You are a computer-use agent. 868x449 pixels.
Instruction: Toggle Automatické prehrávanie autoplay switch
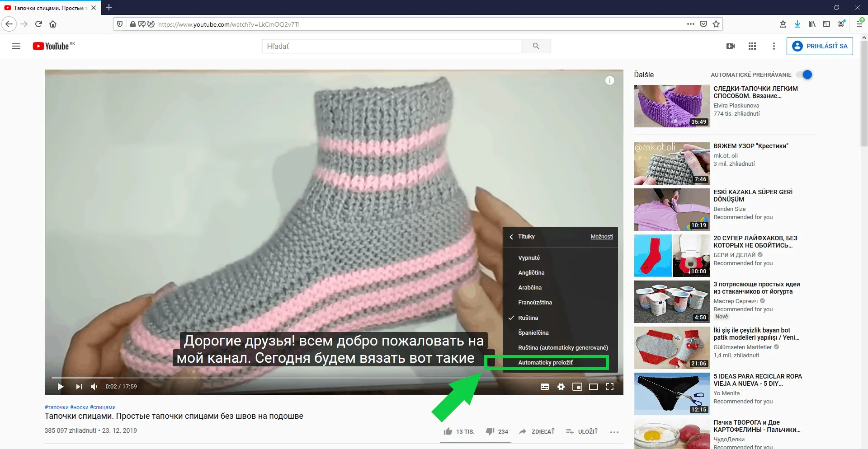click(x=805, y=75)
